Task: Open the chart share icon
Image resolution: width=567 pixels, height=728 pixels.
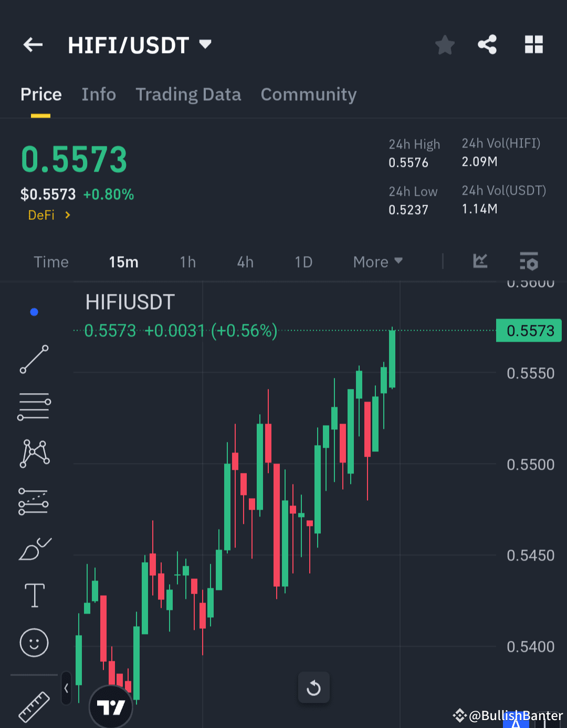Action: click(487, 45)
